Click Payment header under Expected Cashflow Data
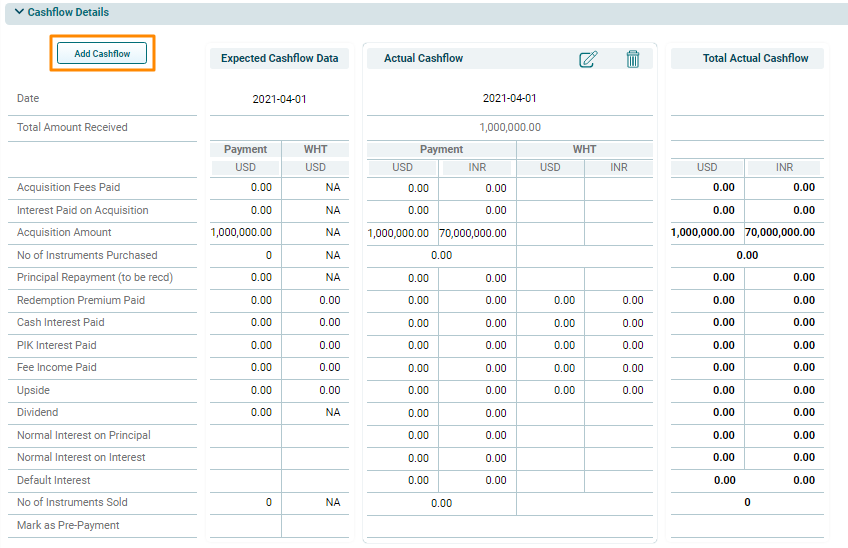 click(245, 150)
